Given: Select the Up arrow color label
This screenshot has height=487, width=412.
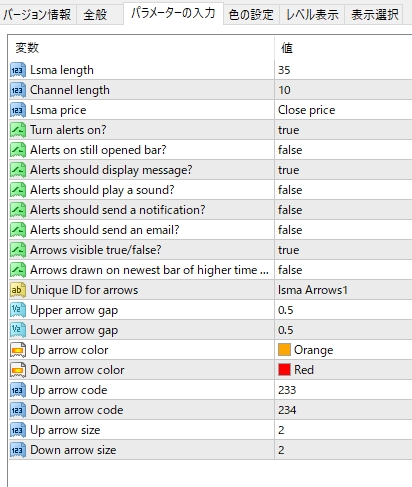Looking at the screenshot, I should pyautogui.click(x=69, y=350).
